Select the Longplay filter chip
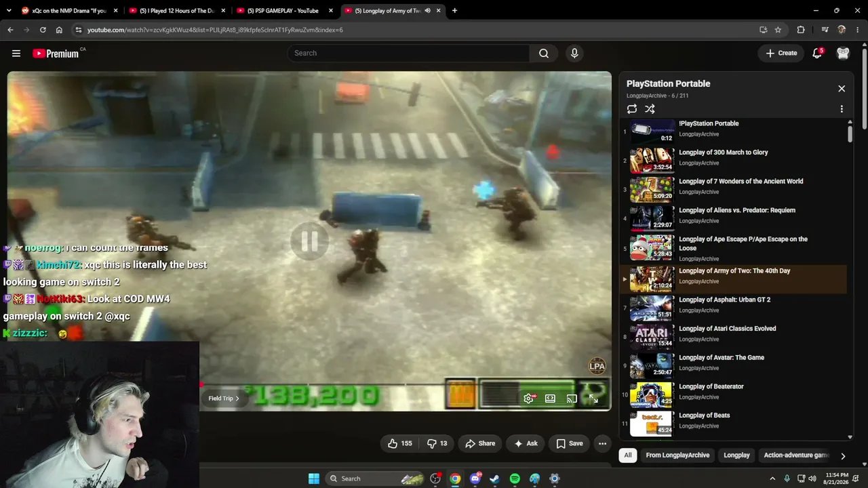This screenshot has width=868, height=488. click(x=736, y=455)
